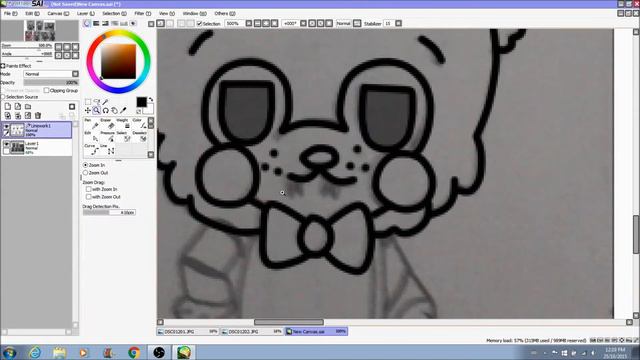Create a new layer folder

pyautogui.click(x=28, y=107)
